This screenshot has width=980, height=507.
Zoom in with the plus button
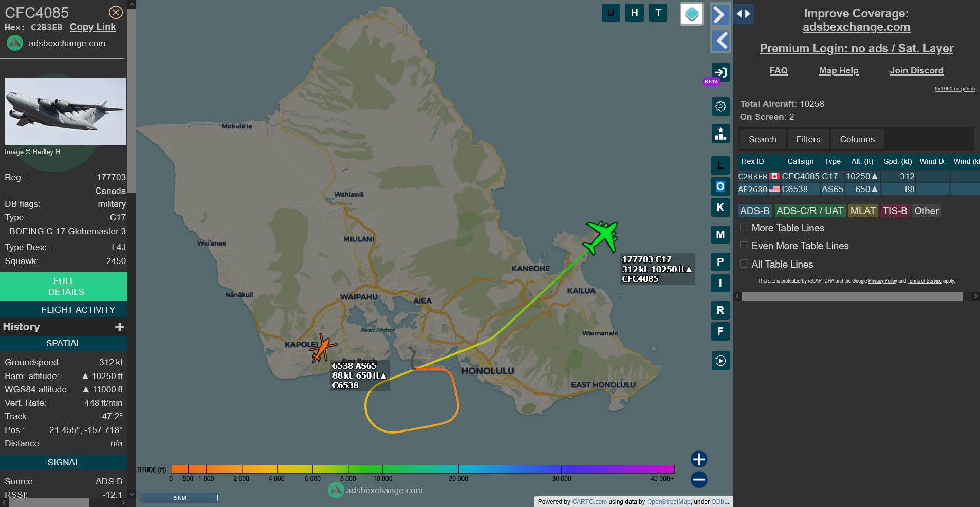click(x=699, y=459)
